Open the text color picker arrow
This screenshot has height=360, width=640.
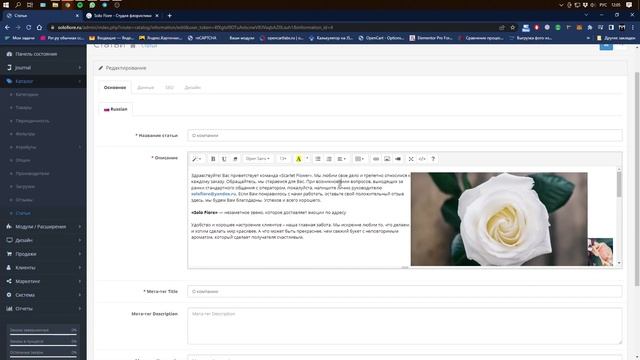[307, 159]
